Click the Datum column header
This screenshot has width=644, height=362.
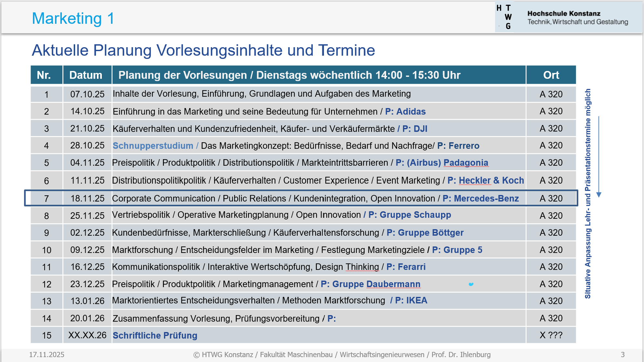(x=86, y=75)
